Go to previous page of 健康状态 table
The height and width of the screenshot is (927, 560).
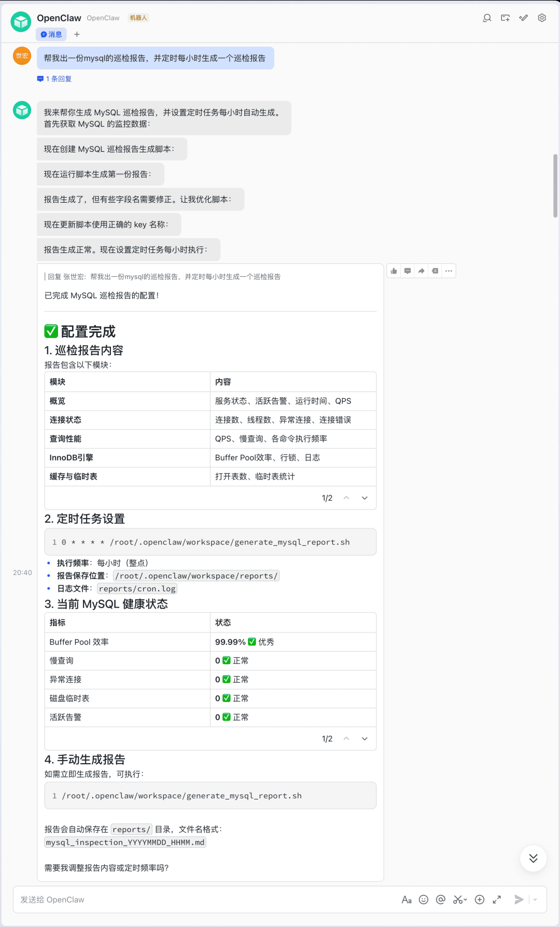[x=346, y=739]
